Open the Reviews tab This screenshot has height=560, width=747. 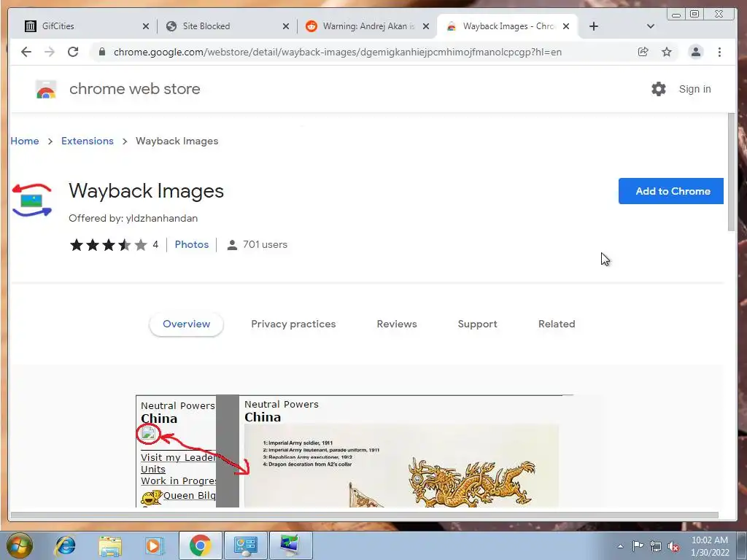point(397,324)
